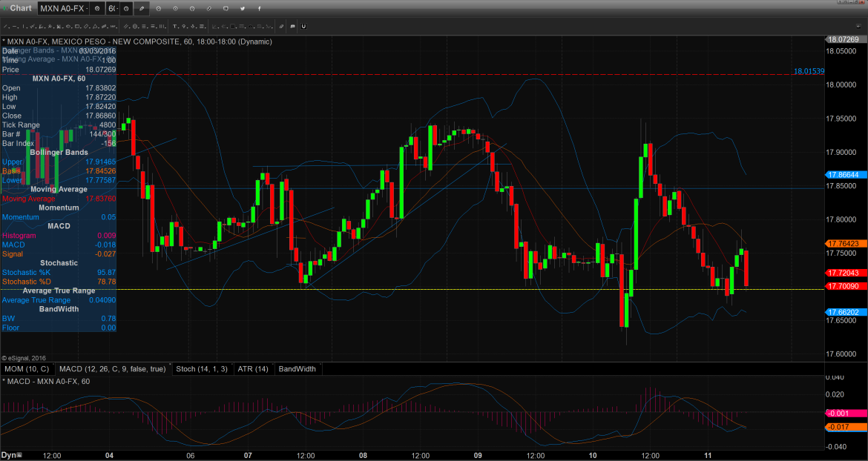Share chart via the Facebook icon
Viewport: 868px width, 461px height.
pos(259,8)
